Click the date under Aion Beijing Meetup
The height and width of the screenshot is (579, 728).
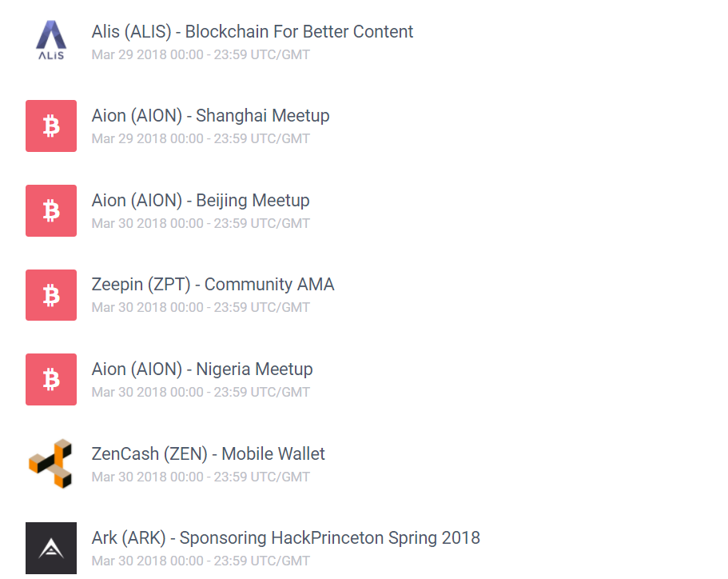tap(201, 224)
